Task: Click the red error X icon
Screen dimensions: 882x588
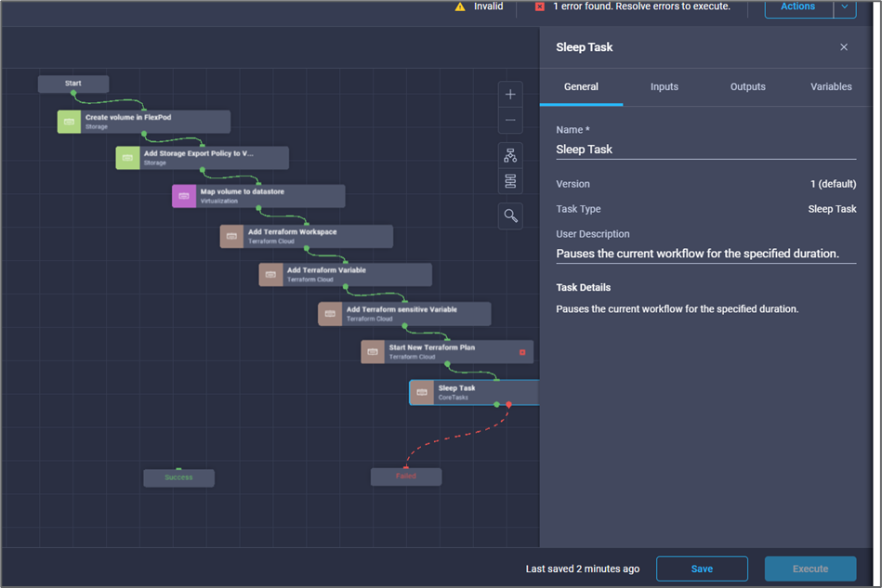Action: click(x=539, y=7)
